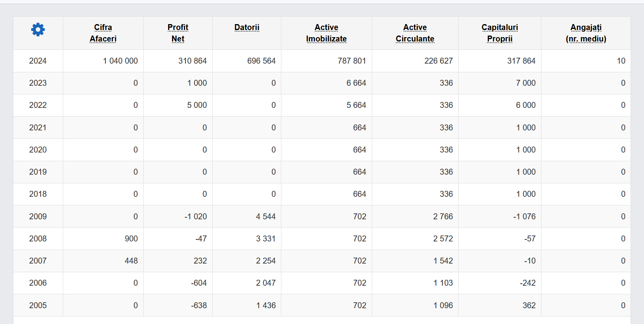This screenshot has width=644, height=324.
Task: Select the 226 627 current assets value
Action: [x=438, y=61]
